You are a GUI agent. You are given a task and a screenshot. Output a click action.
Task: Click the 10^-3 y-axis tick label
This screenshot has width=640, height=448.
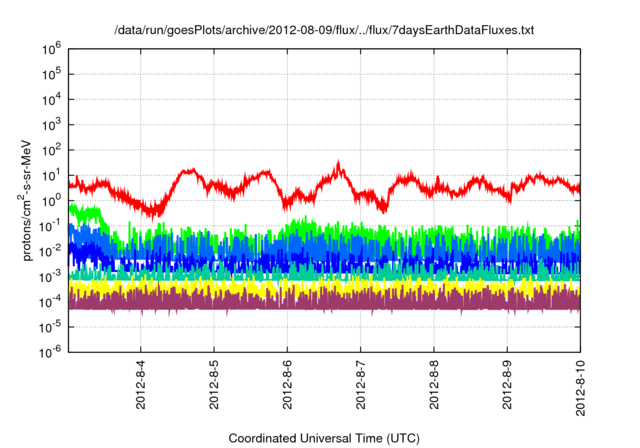point(51,277)
